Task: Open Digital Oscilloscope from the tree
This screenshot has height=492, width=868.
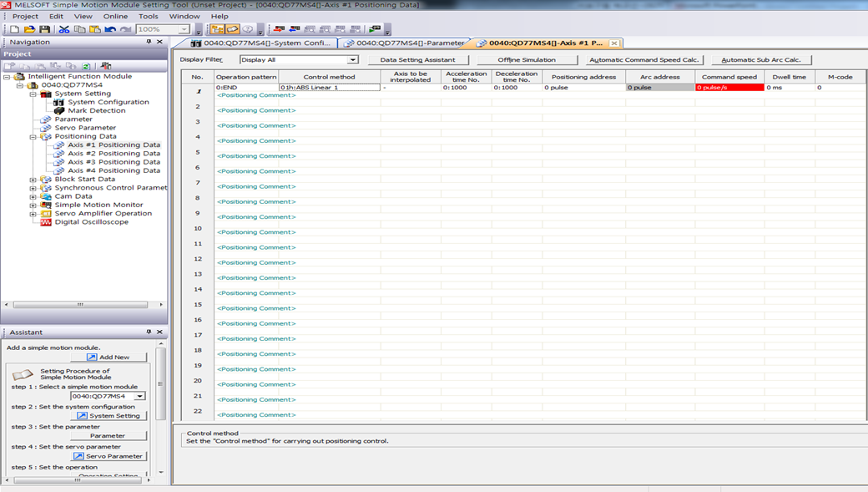Action: [91, 222]
